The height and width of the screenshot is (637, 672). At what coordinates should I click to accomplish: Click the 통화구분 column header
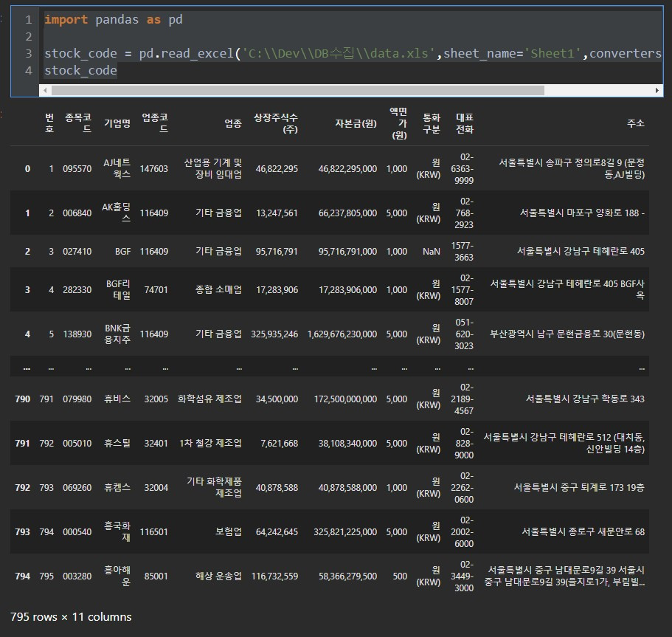pos(432,123)
